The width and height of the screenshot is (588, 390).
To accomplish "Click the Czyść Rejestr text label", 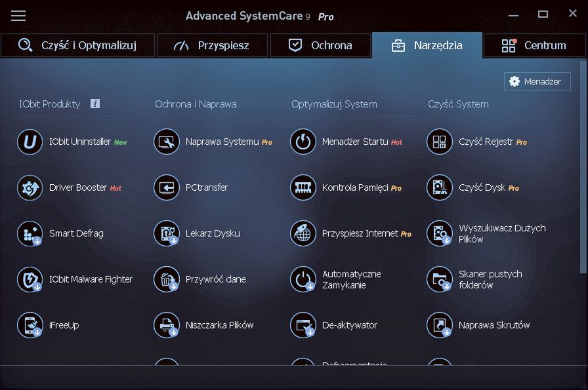I will (x=486, y=142).
